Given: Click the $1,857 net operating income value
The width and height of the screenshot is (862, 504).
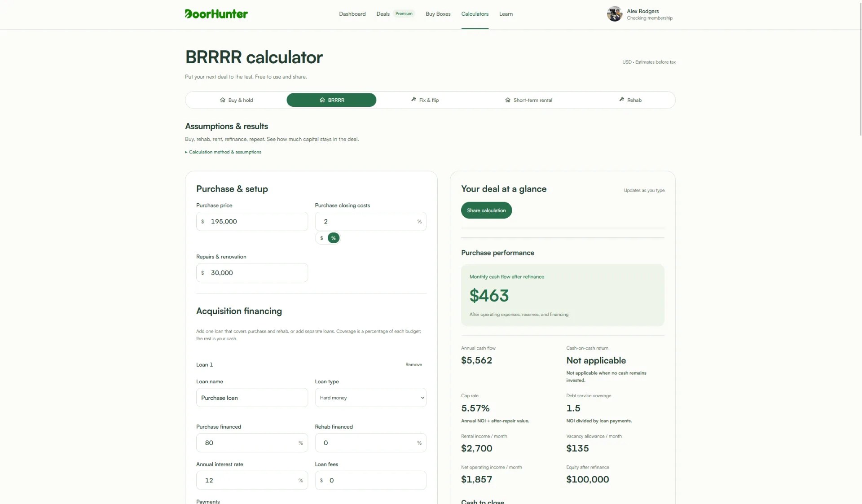Looking at the screenshot, I should (476, 479).
